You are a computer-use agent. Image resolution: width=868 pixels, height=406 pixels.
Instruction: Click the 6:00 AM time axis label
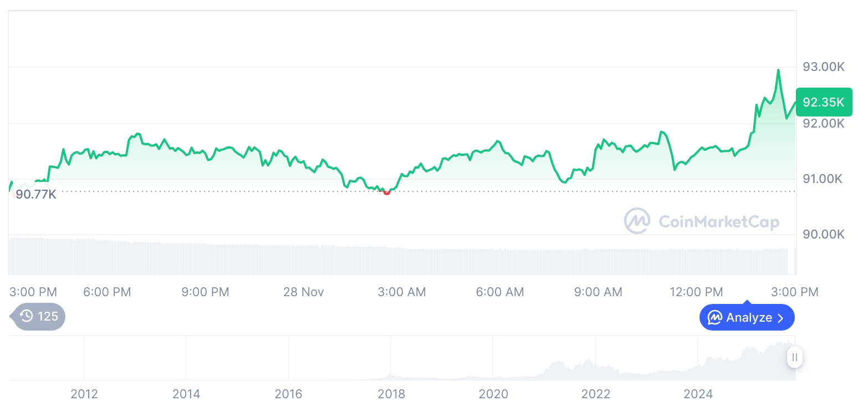coord(500,292)
